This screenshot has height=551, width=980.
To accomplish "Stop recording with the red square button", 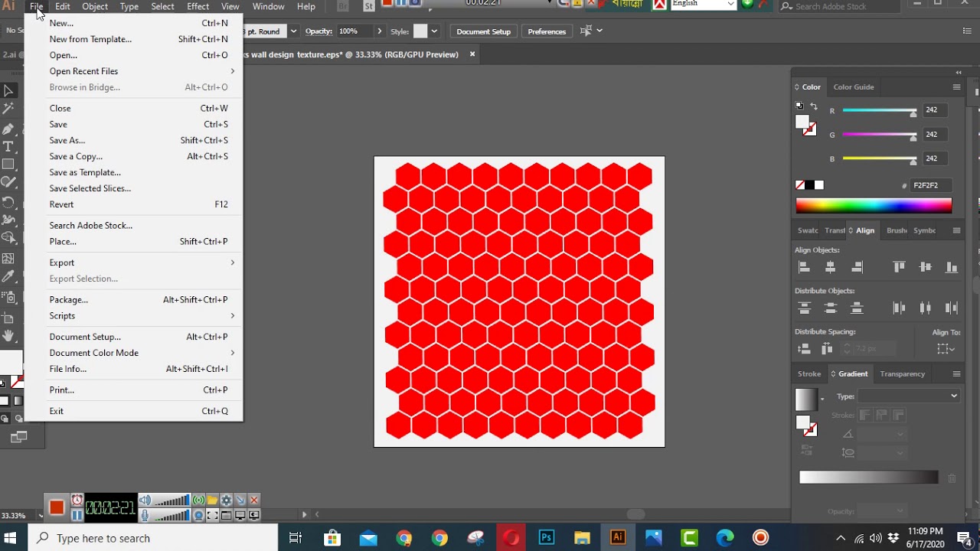I will click(x=56, y=507).
